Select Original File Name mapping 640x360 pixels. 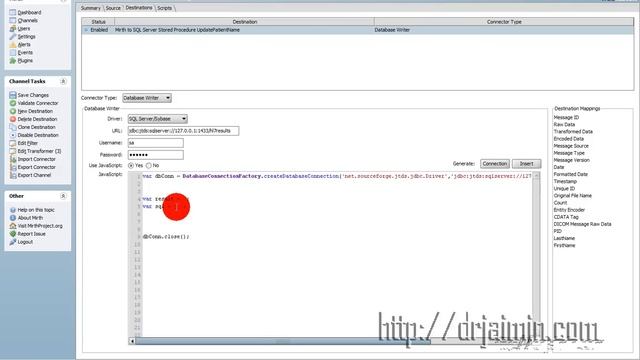(573, 196)
